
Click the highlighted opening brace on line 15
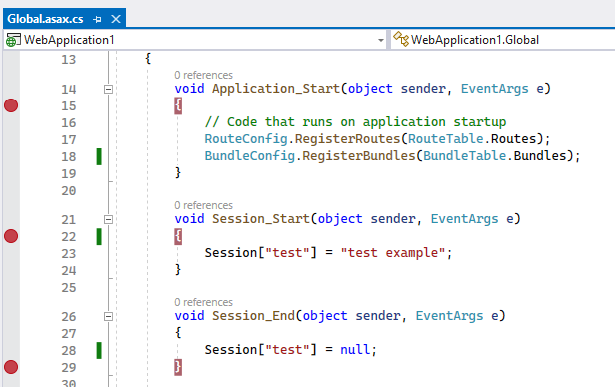[x=178, y=105]
